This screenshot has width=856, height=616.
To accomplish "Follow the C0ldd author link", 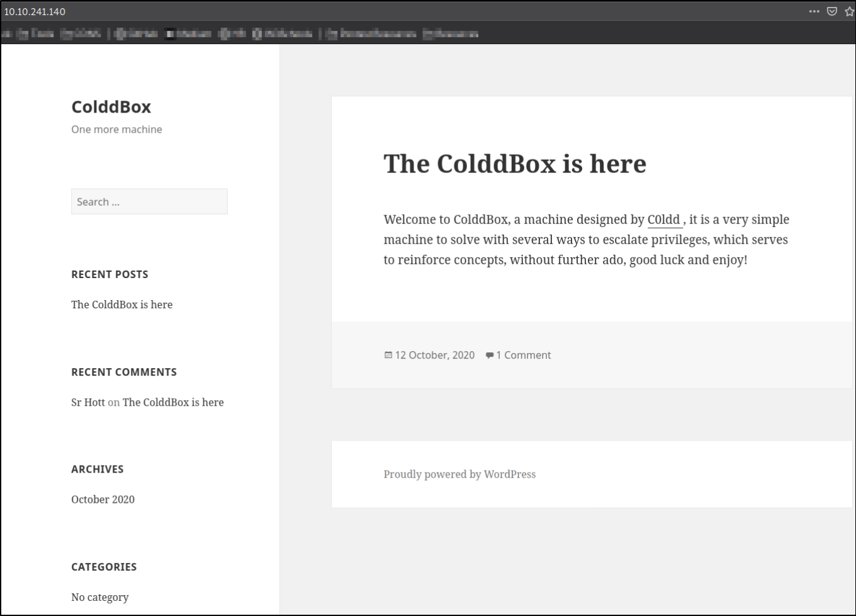I will coord(664,220).
